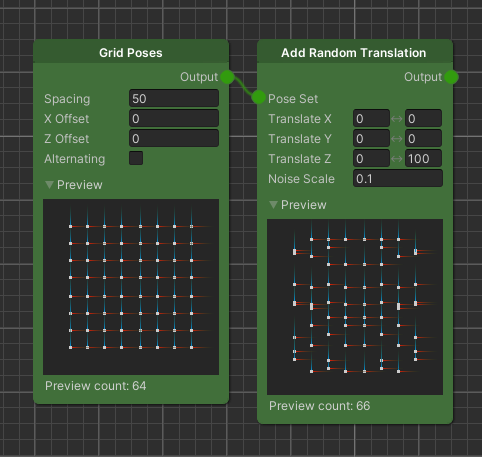Viewport: 482px width, 457px height.
Task: Click the Noise Scale field showing 0.1
Action: tap(398, 178)
